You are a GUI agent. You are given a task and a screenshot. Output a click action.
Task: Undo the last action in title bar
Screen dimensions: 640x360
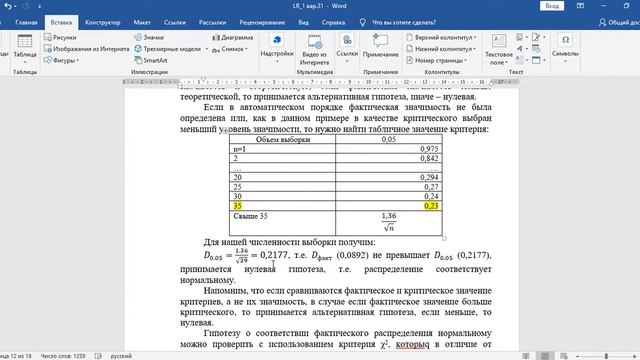(x=8, y=6)
